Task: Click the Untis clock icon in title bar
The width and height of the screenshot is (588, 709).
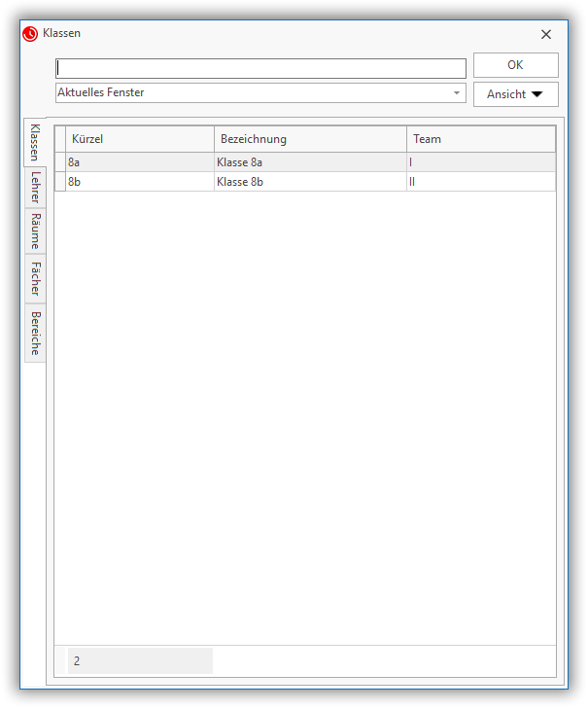Action: tap(30, 33)
